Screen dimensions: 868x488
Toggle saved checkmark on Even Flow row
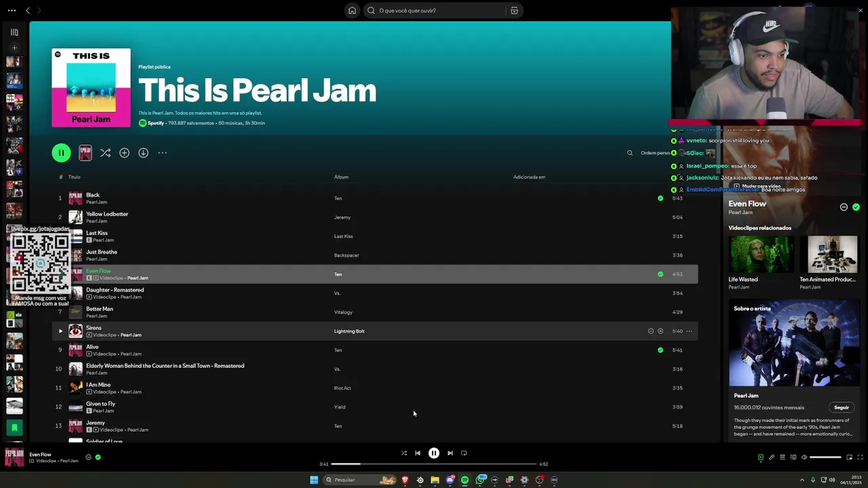pos(660,274)
